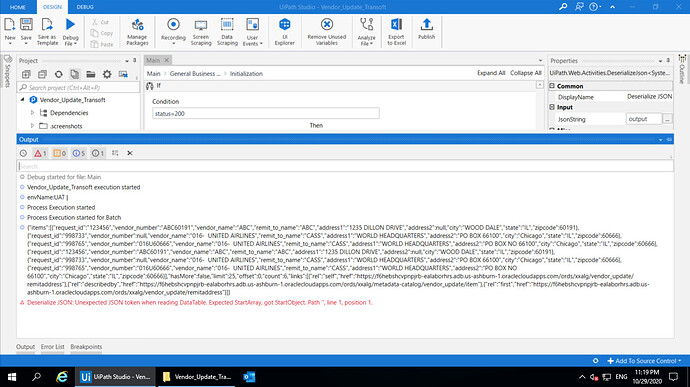690x387 pixels.
Task: Clear all Output panel messages
Action: tap(130, 153)
